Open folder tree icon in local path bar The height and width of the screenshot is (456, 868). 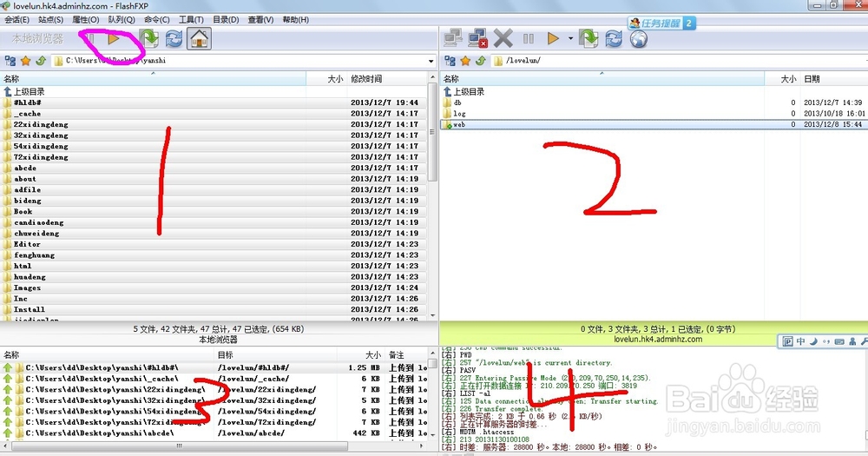[x=10, y=61]
